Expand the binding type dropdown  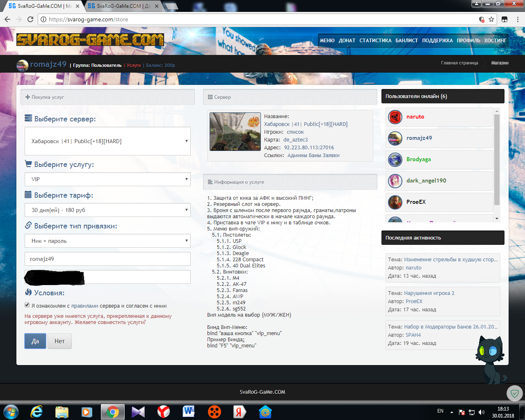(107, 241)
